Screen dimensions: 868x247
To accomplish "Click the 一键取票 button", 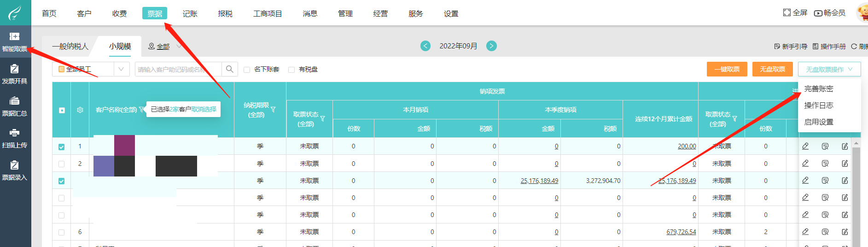I will [727, 69].
